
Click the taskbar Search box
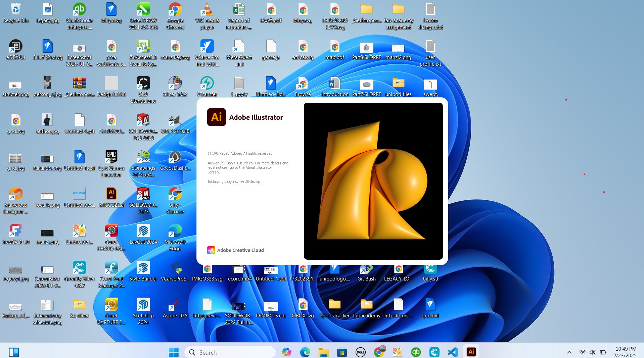tap(230, 352)
